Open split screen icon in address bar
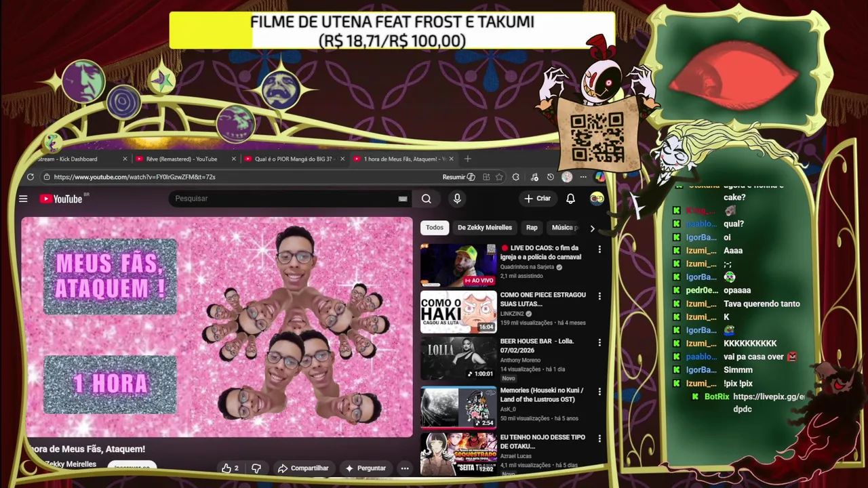 click(486, 177)
